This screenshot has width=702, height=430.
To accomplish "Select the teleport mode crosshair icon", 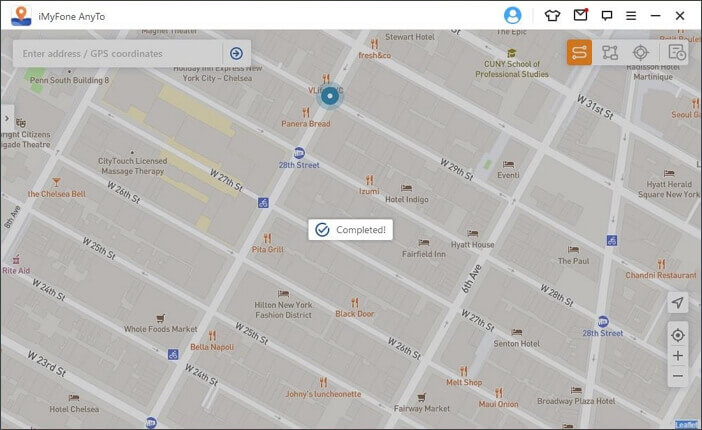I will [x=641, y=52].
